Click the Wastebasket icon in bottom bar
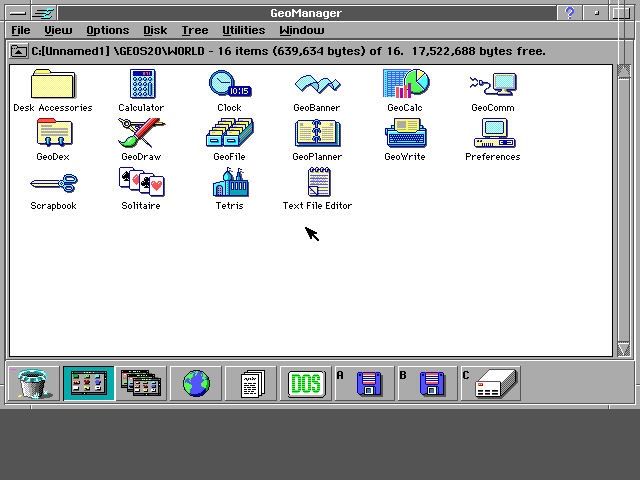Image resolution: width=640 pixels, height=480 pixels. [34, 383]
